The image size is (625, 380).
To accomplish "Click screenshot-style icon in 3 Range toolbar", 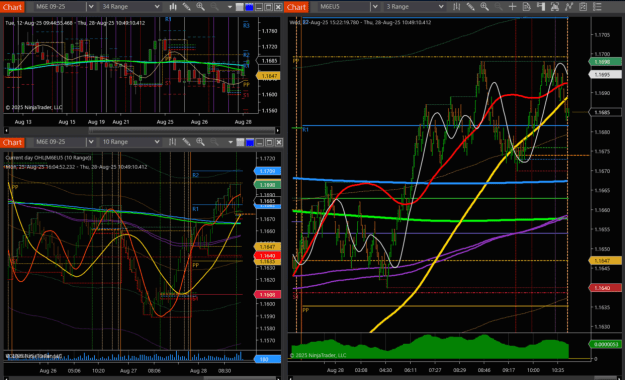I will [554, 7].
